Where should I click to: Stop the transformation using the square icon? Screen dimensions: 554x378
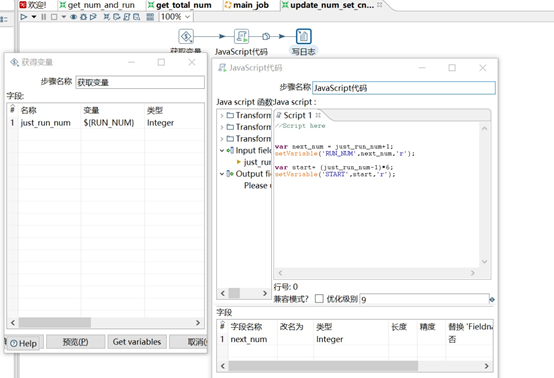(54, 17)
